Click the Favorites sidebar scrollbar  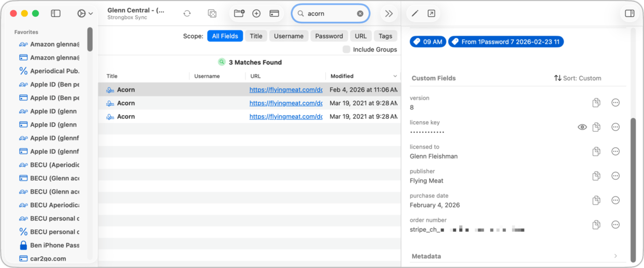pyautogui.click(x=90, y=39)
